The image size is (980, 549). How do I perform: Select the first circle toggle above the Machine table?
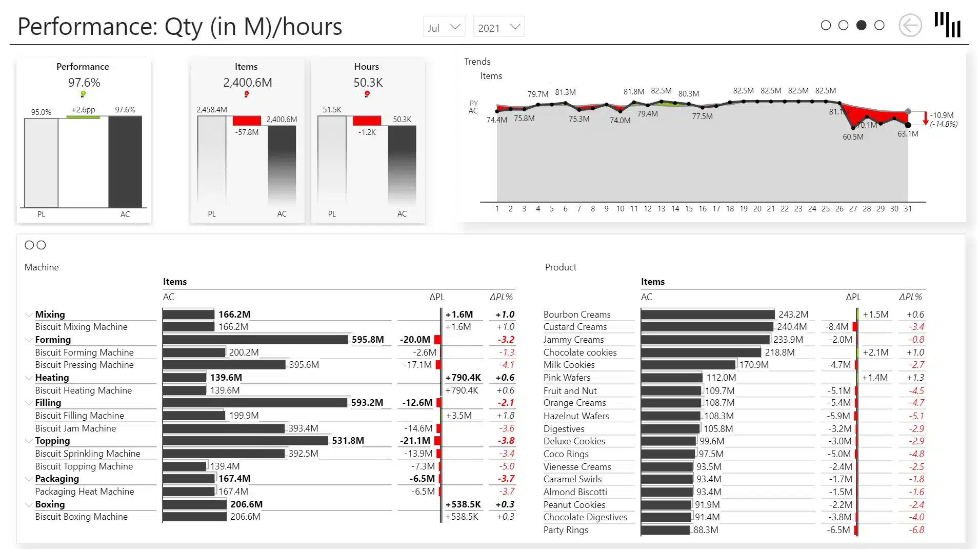point(29,245)
